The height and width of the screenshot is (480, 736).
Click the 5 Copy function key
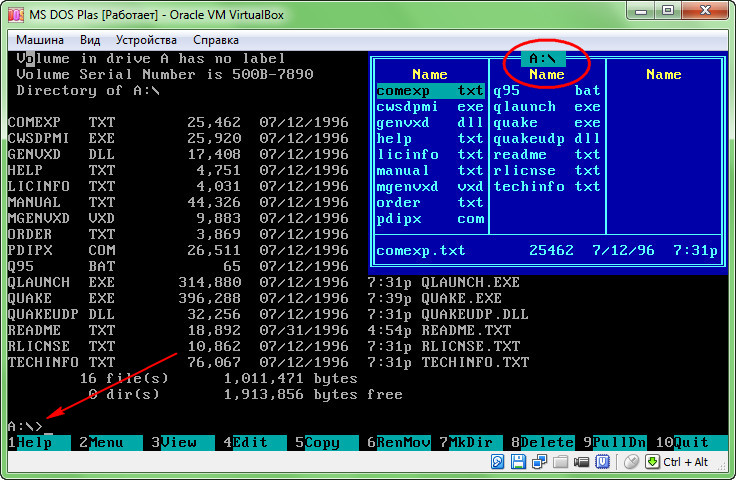point(327,442)
